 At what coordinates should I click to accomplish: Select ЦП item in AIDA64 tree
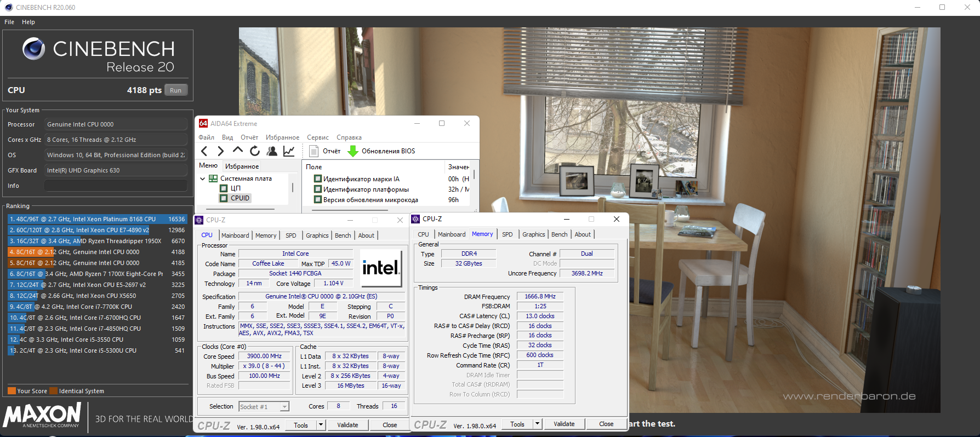pos(235,188)
